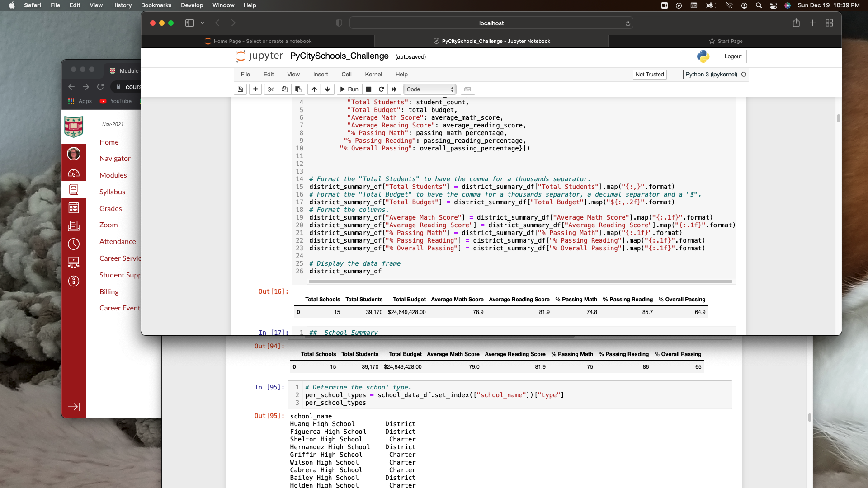
Task: Open Jupyter Kernel menu
Action: tap(373, 75)
